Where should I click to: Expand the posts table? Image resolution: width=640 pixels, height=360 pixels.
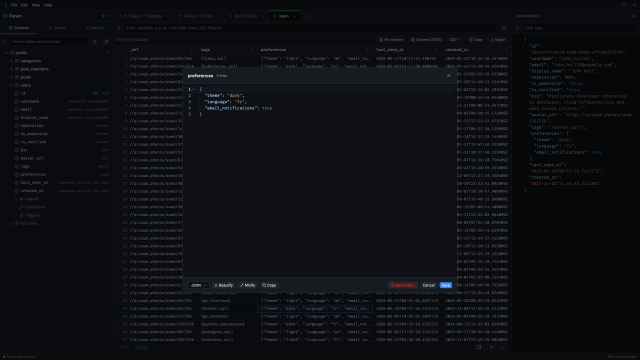tap(11, 77)
